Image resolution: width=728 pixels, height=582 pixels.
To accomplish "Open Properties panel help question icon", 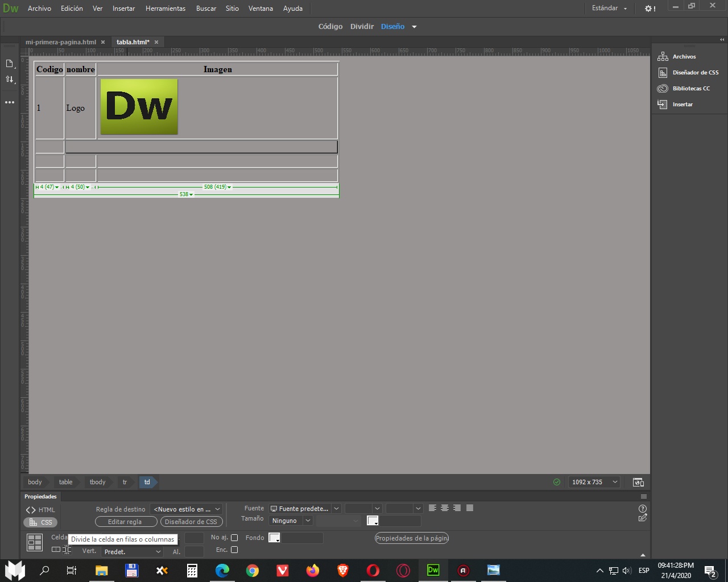I will pos(643,509).
